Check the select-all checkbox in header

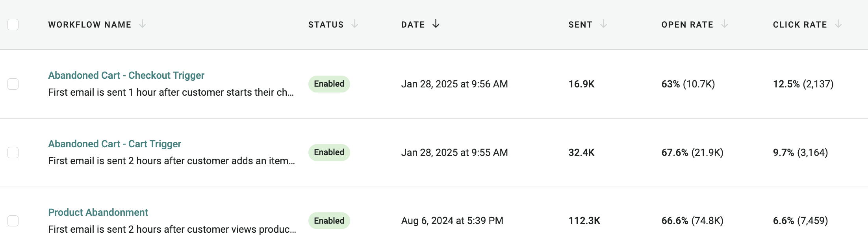click(13, 24)
